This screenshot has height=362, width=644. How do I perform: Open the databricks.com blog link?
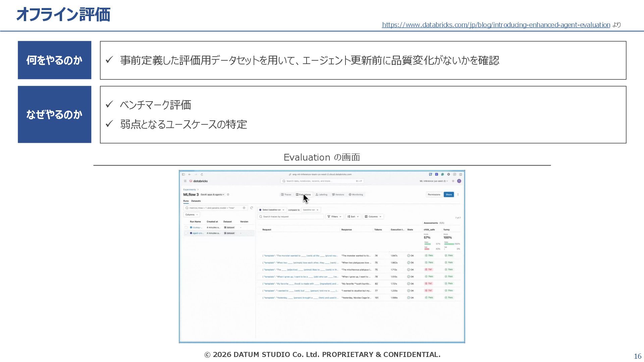(x=496, y=25)
